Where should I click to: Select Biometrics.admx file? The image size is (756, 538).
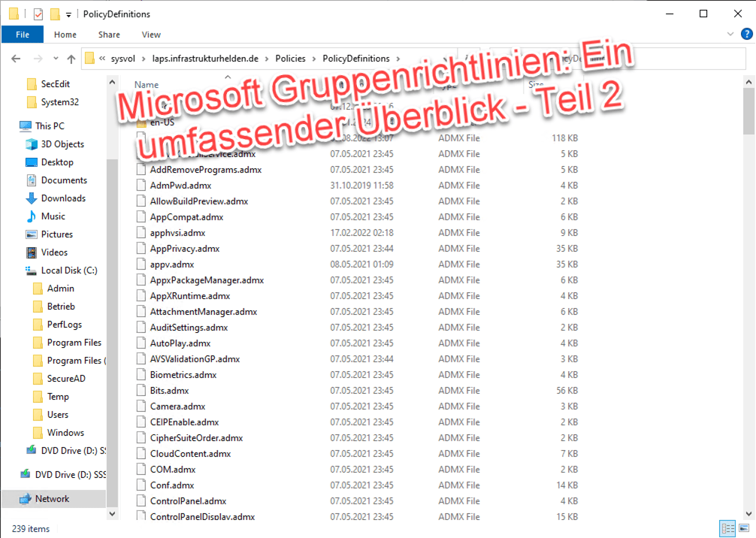pos(183,375)
